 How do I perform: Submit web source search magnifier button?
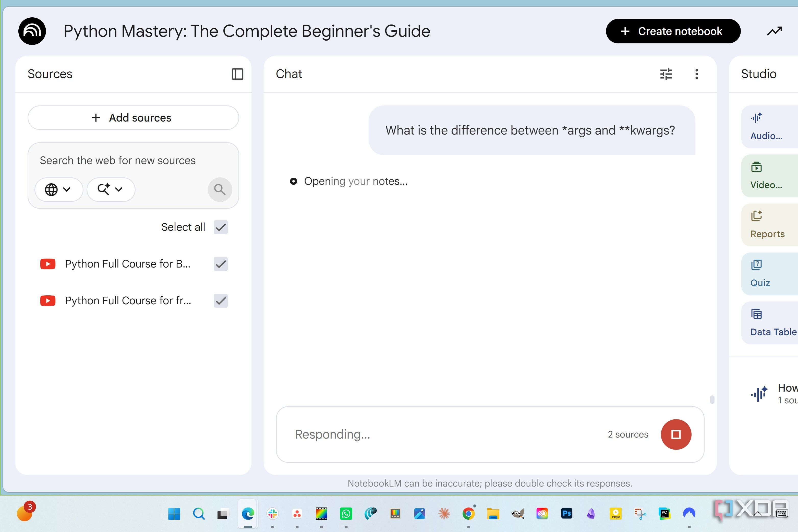220,189
